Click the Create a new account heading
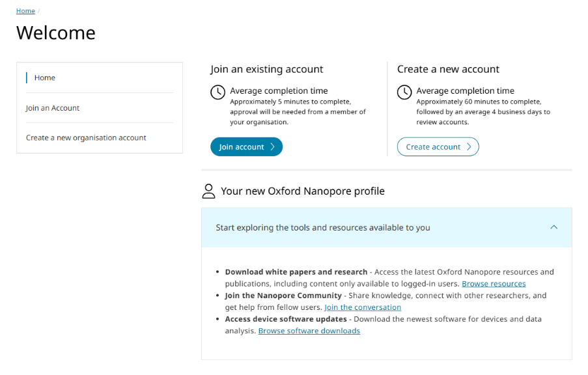This screenshot has height=375, width=588. (x=448, y=69)
